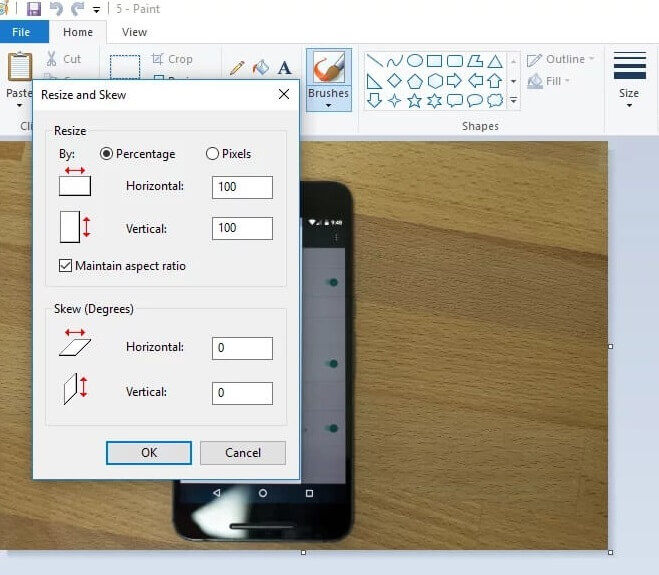Click the canvas right-edge resize handle
The height and width of the screenshot is (575, 659).
click(x=610, y=346)
